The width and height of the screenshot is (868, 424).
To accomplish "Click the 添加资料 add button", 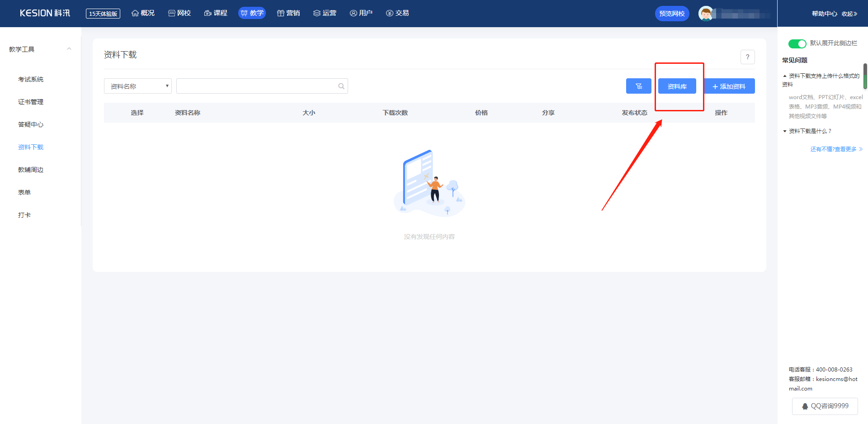I will [x=729, y=86].
